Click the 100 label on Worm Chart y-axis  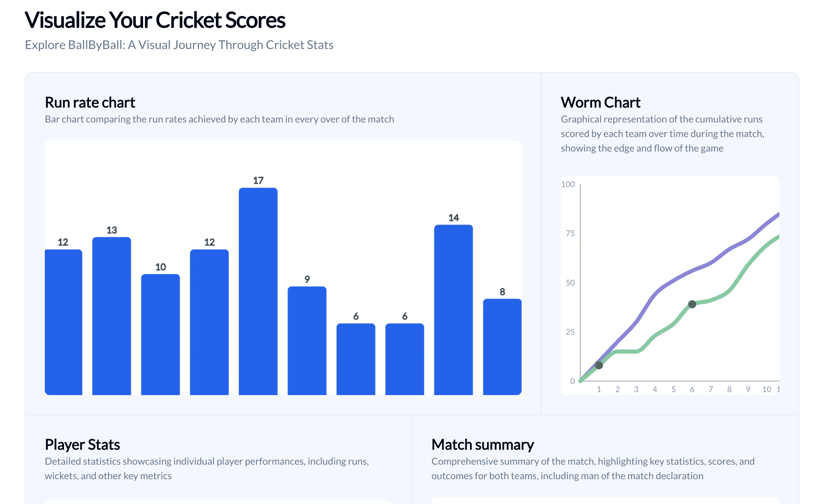(x=568, y=184)
